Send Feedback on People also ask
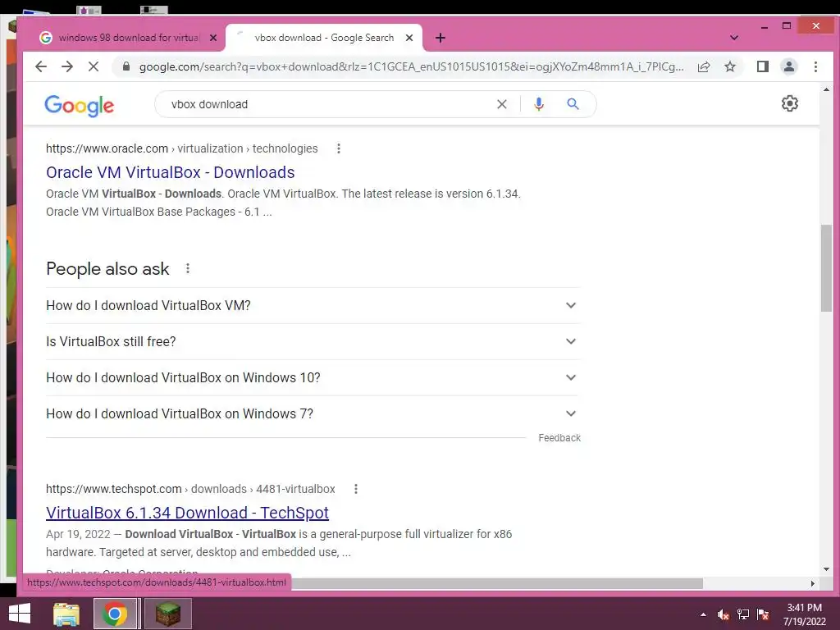Viewport: 840px width, 630px height. point(559,438)
